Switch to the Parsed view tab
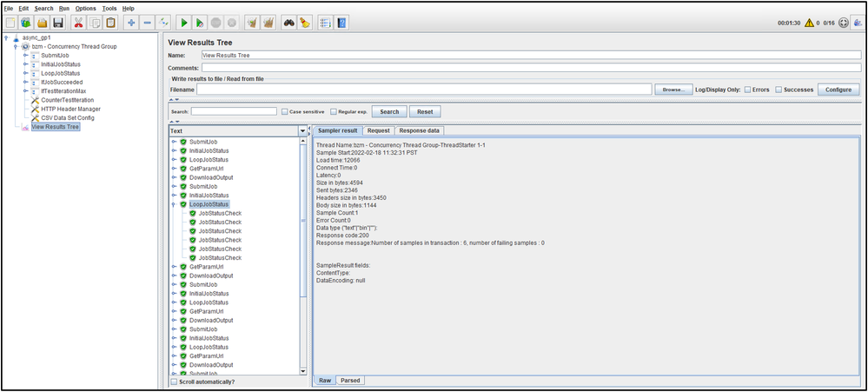This screenshot has width=868, height=392. coord(350,381)
